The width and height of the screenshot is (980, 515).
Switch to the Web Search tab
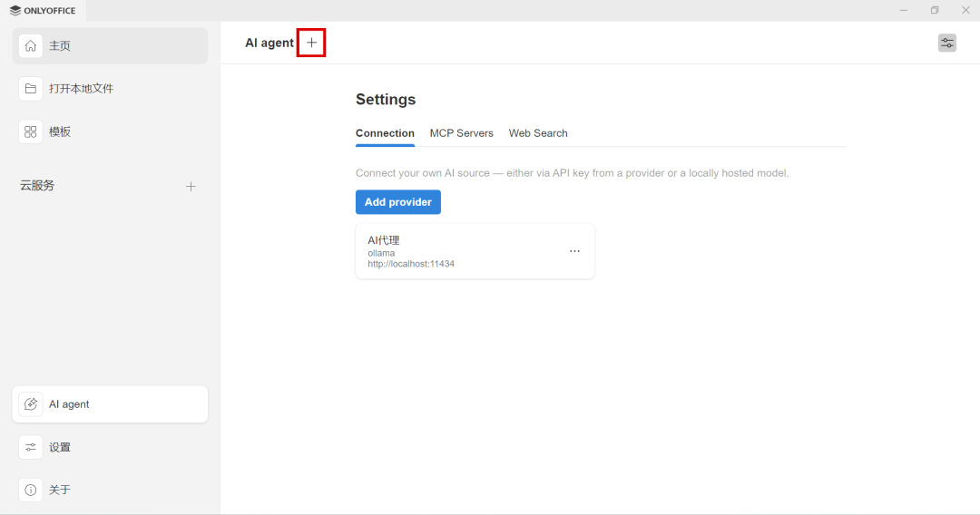coord(538,133)
